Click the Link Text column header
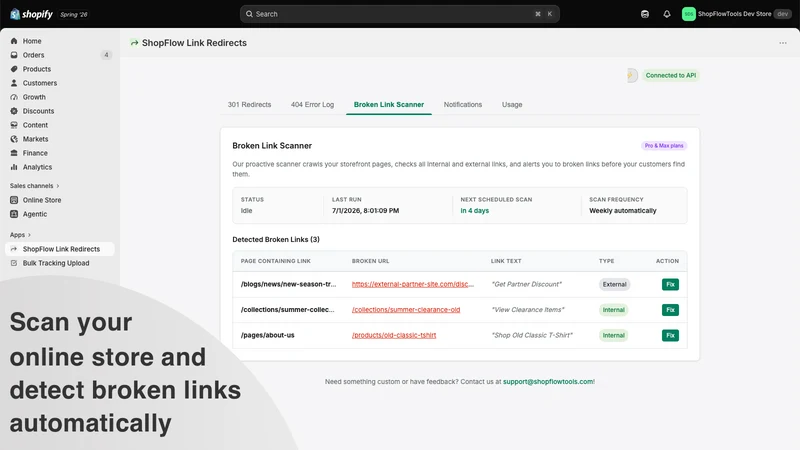800x450 pixels. pyautogui.click(x=506, y=261)
